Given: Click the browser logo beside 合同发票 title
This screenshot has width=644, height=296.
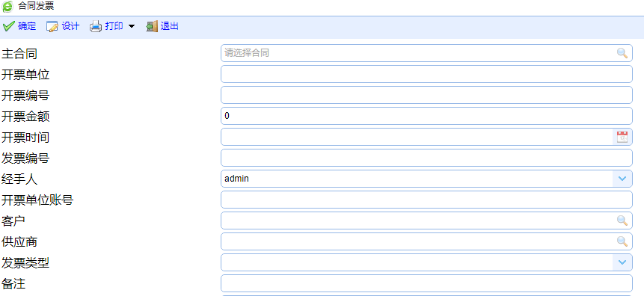Looking at the screenshot, I should point(7,6).
